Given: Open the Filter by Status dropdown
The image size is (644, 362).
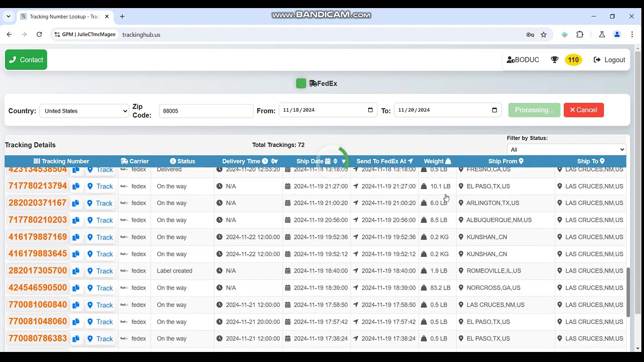Looking at the screenshot, I should [567, 149].
